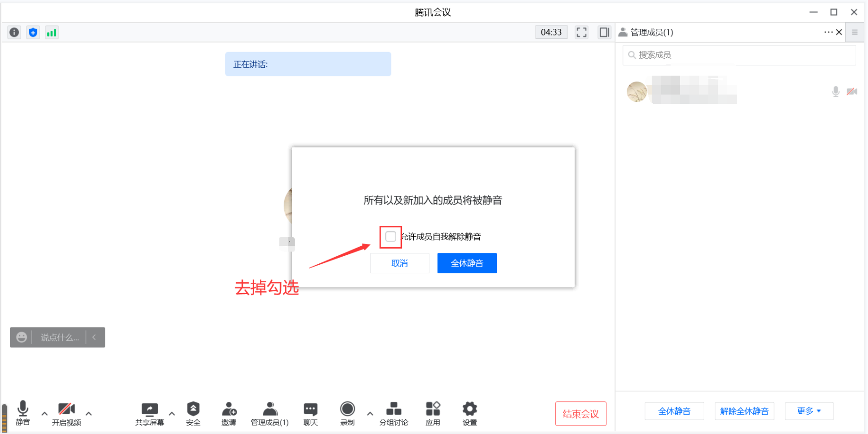Viewport: 868px width, 434px height.
Task: Maximize the 腾讯会议 window
Action: tap(834, 12)
